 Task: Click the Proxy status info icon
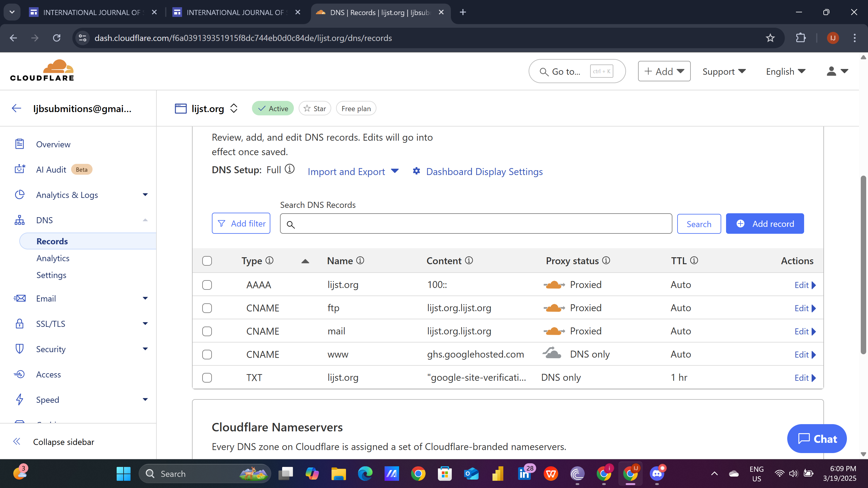pyautogui.click(x=606, y=261)
